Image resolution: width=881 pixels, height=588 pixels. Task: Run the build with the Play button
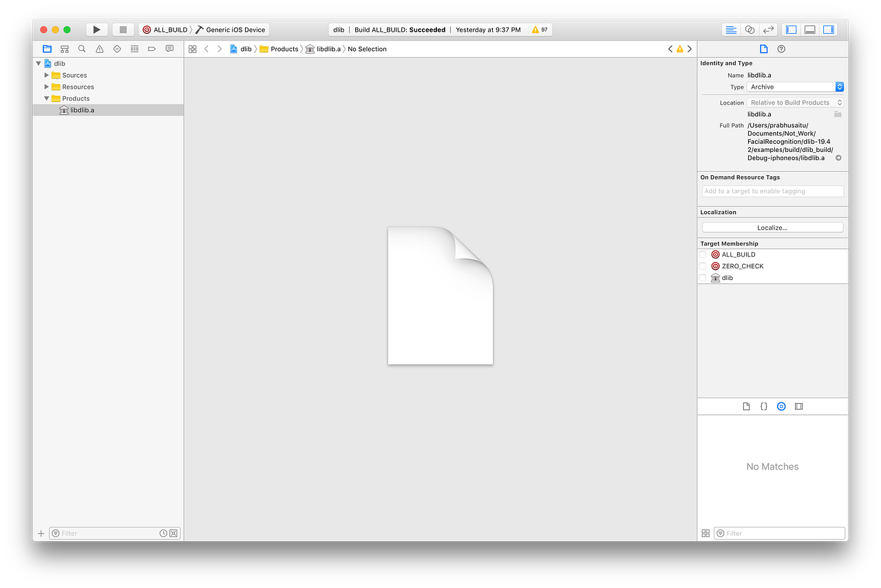(x=96, y=29)
